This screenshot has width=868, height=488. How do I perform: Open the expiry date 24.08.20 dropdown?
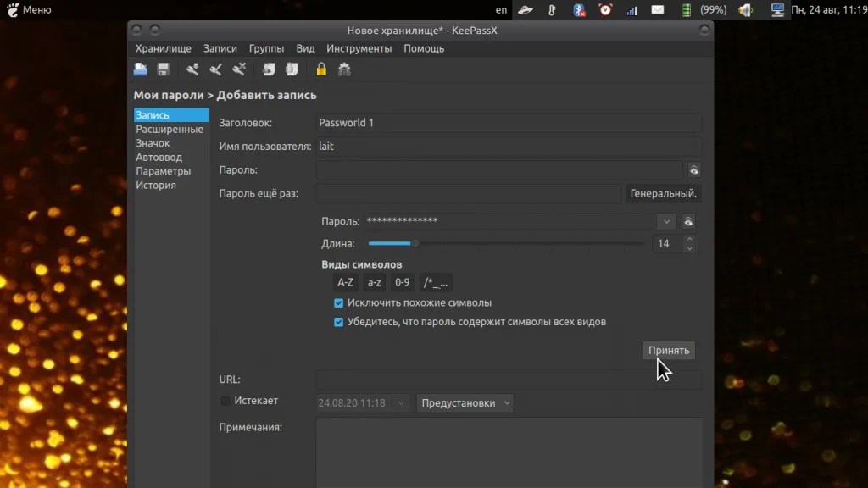point(401,403)
